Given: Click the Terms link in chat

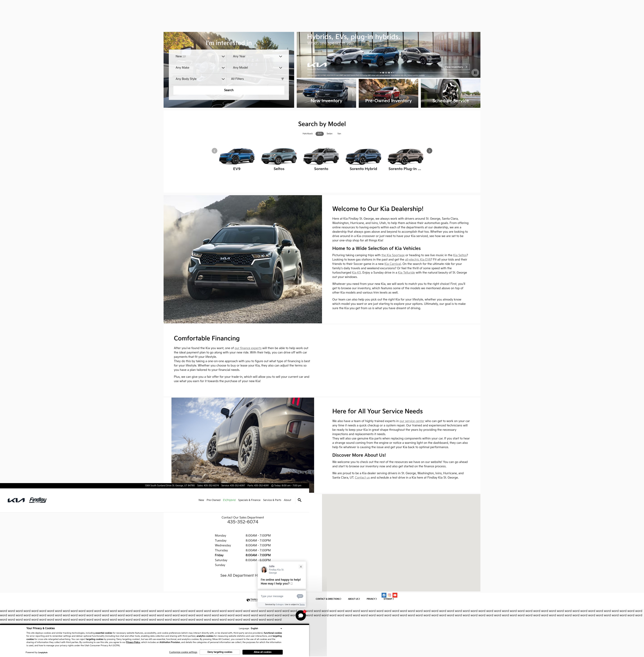Looking at the screenshot, I should click(x=302, y=605).
